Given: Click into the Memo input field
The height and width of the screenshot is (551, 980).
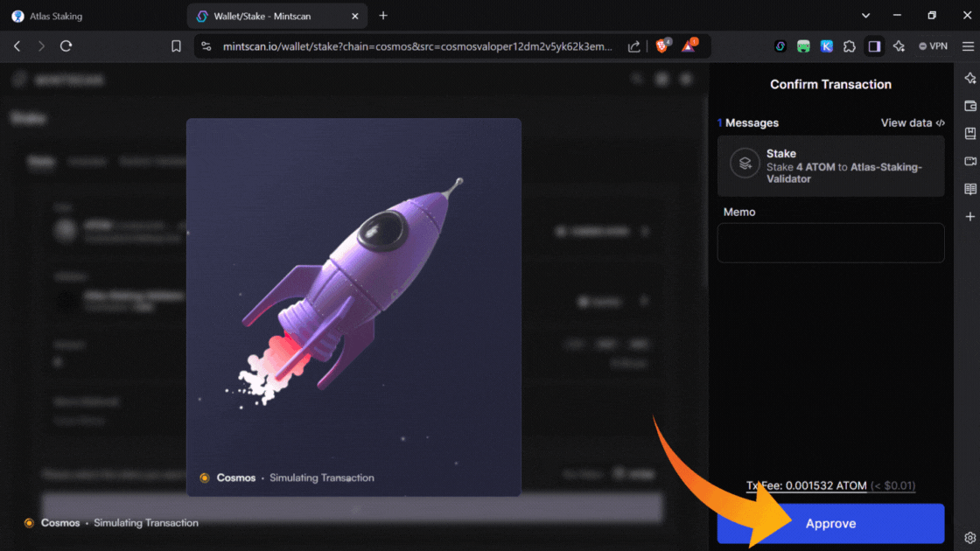Looking at the screenshot, I should (830, 242).
